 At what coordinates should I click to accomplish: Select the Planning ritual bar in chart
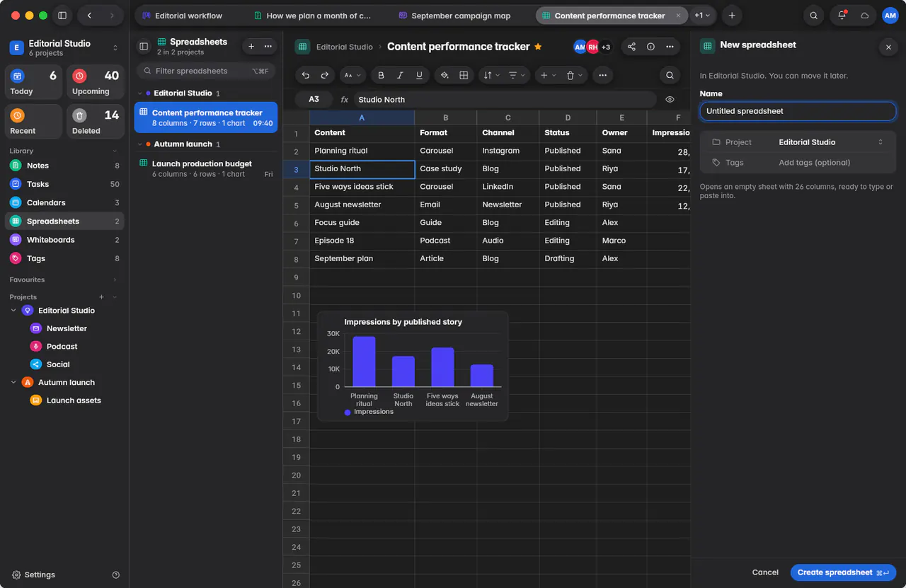click(x=364, y=362)
